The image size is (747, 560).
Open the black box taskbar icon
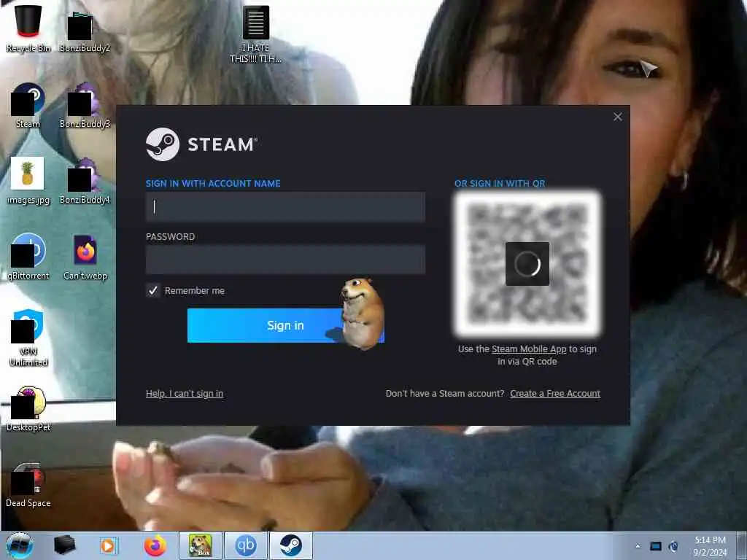click(x=64, y=545)
